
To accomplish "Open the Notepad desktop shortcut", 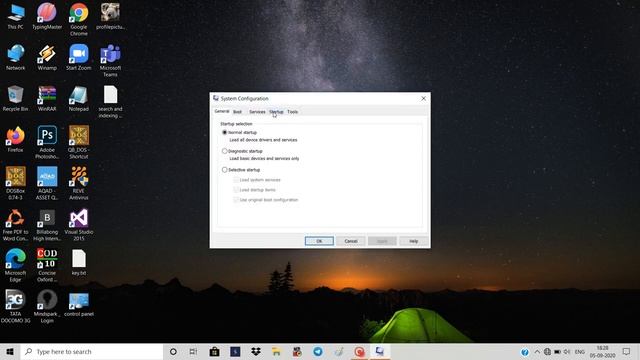I will pyautogui.click(x=79, y=98).
